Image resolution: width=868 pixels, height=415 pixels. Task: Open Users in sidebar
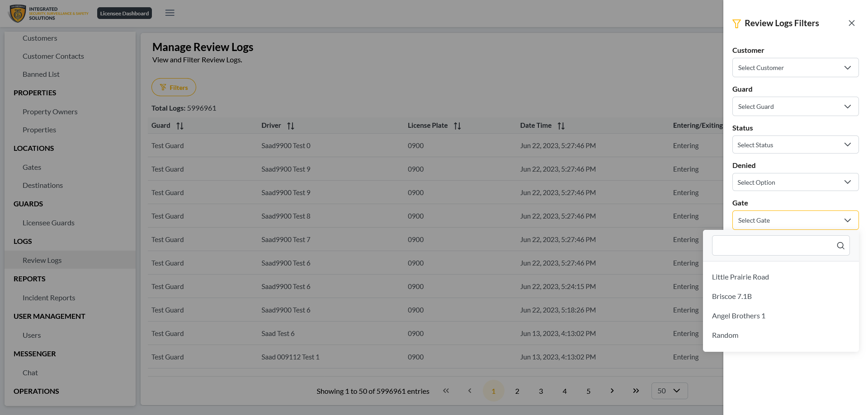(32, 336)
